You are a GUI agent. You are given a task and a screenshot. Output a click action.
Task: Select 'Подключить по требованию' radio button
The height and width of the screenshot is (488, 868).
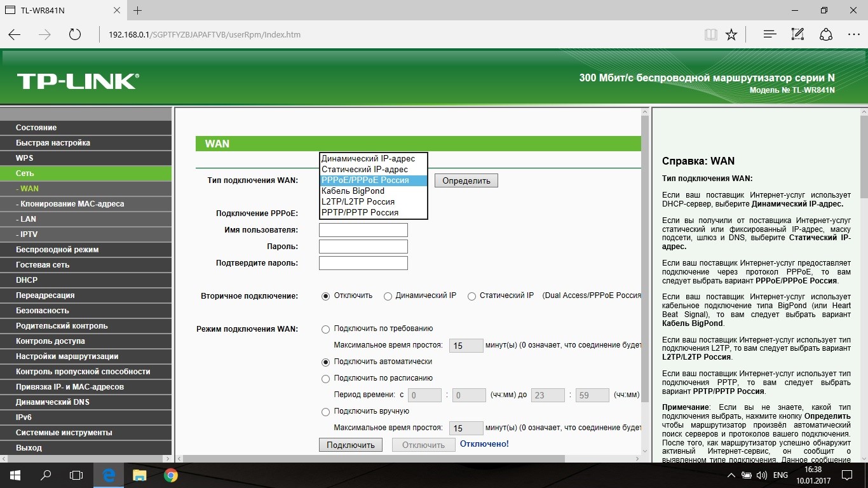(326, 329)
